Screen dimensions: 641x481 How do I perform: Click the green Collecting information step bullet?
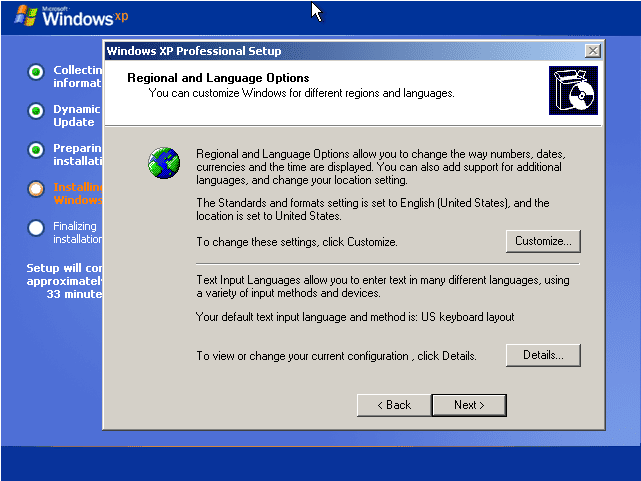[36, 71]
